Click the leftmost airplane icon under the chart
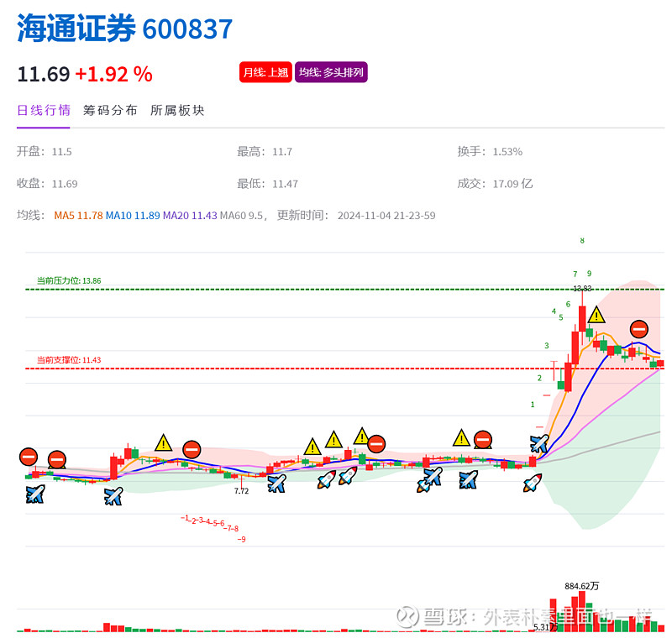The height and width of the screenshot is (638, 672). tap(34, 494)
